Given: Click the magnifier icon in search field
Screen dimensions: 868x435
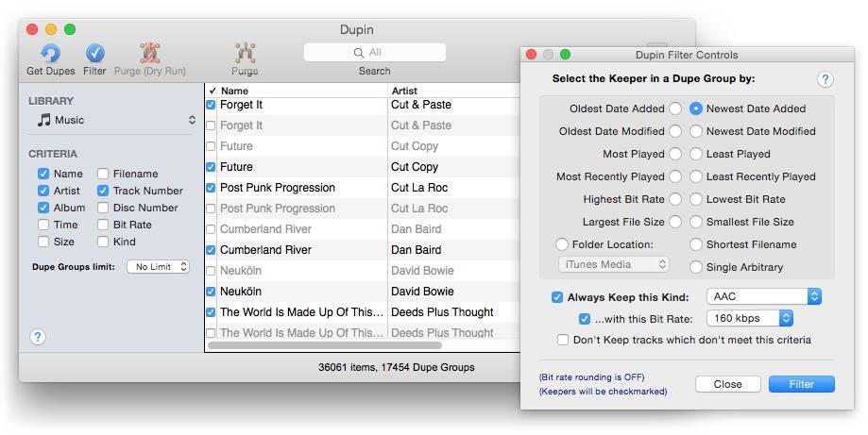Looking at the screenshot, I should [x=359, y=53].
